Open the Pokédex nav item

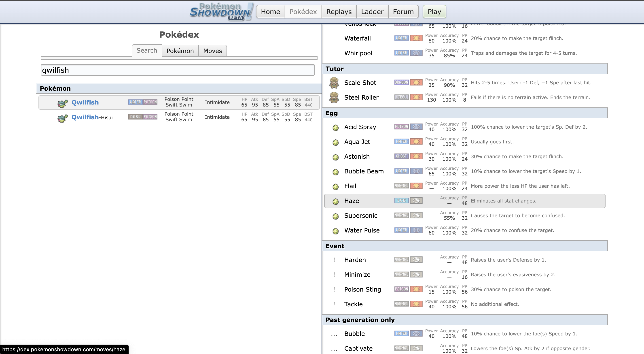pos(303,11)
